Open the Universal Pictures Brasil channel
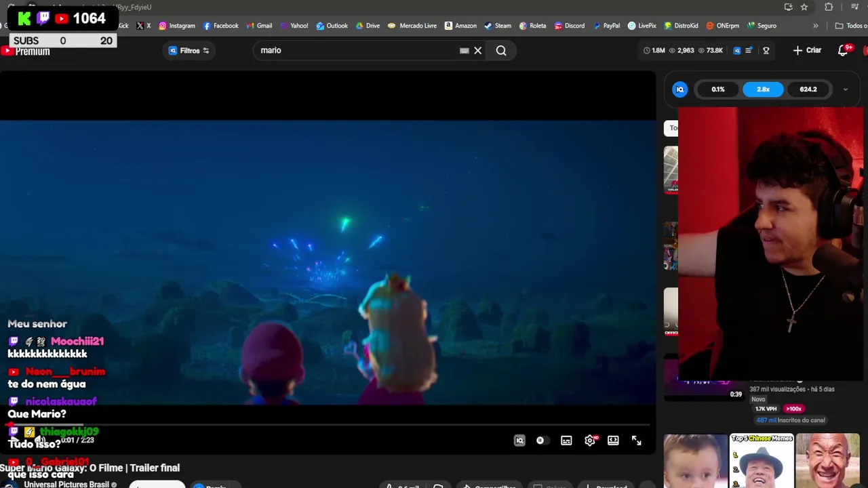The height and width of the screenshot is (488, 868). (x=66, y=485)
